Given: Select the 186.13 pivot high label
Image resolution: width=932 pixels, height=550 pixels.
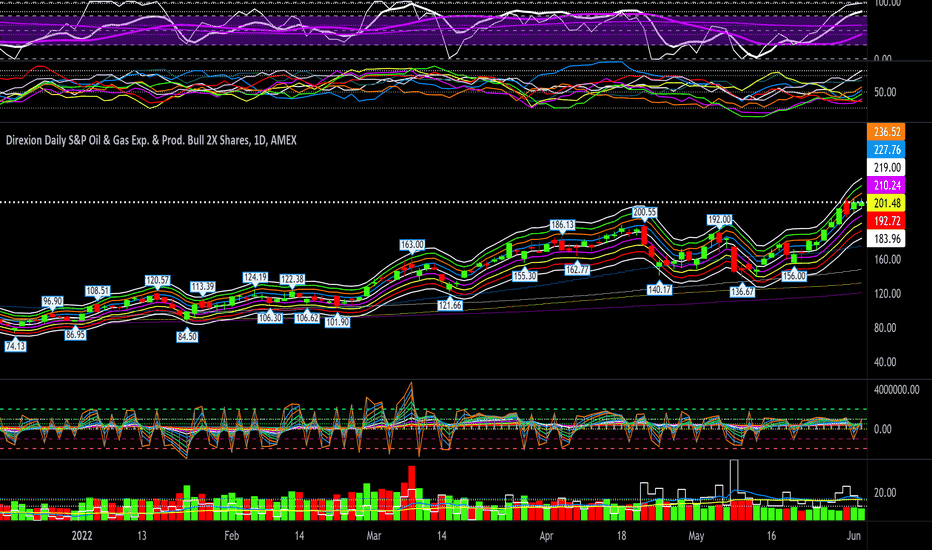Looking at the screenshot, I should 562,225.
